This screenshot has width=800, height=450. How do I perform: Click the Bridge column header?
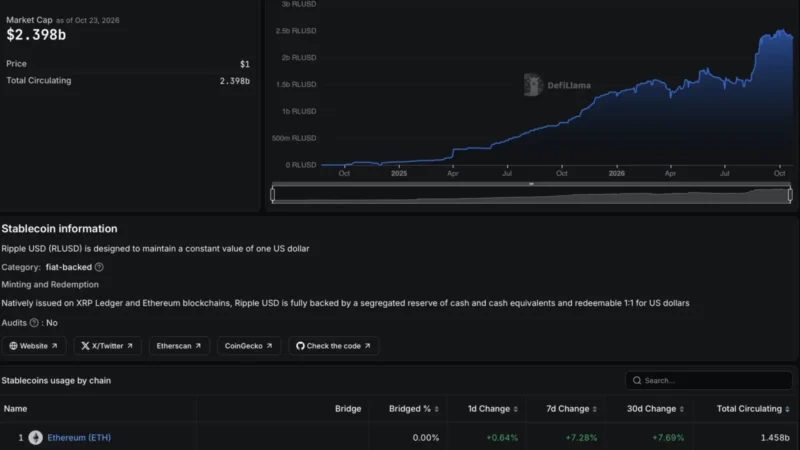tap(348, 409)
